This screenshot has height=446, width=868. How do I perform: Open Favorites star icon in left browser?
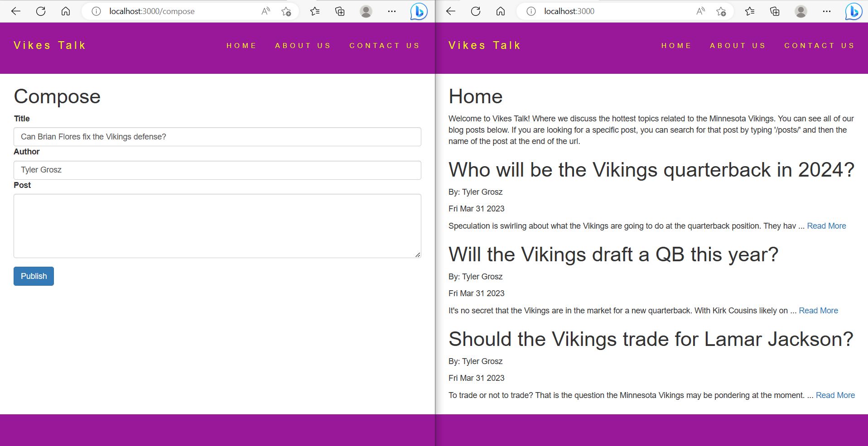[x=315, y=11]
